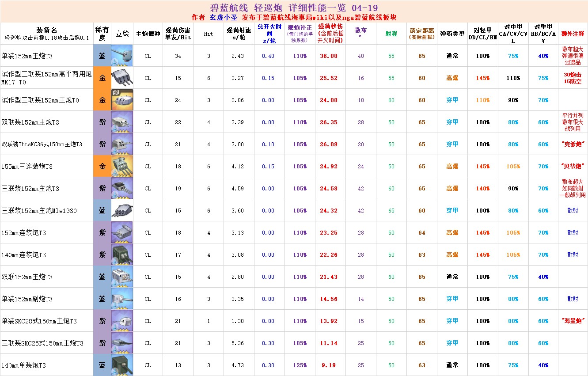Click the note 30炮击 15防空
Viewport: 588px width, 376px height.
tap(573, 78)
